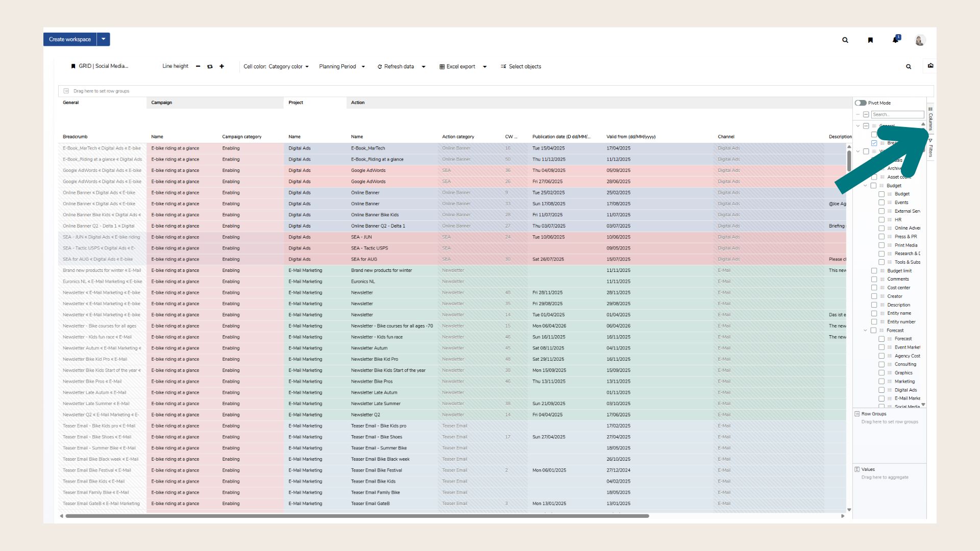Switch to the Columns side tab
This screenshot has height=551, width=980.
[930, 118]
